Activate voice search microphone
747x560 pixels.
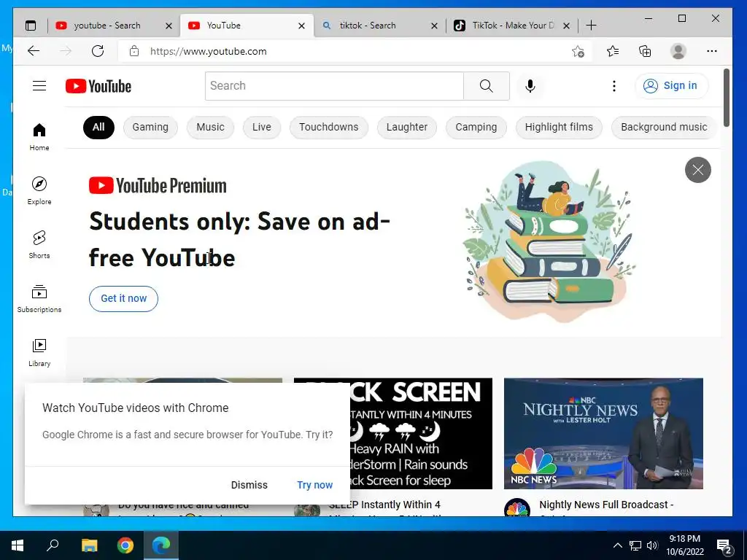pos(530,86)
